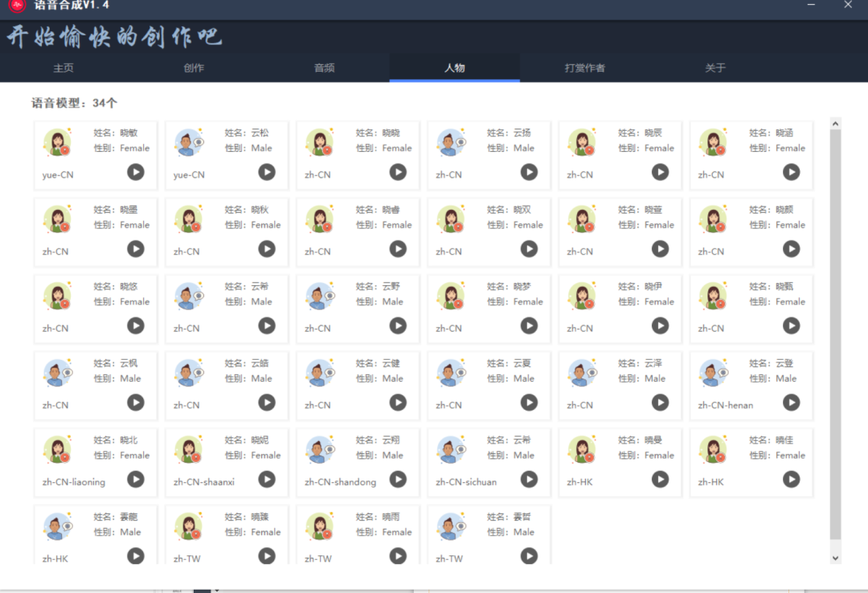Viewport: 868px width, 593px height.
Task: Click the male avatar of 云野
Action: click(320, 296)
